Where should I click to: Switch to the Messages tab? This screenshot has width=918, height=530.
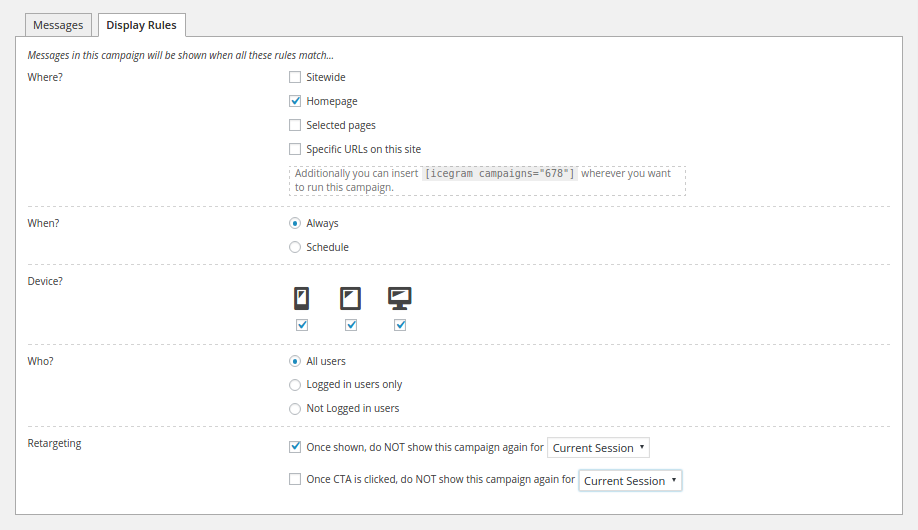coord(58,25)
